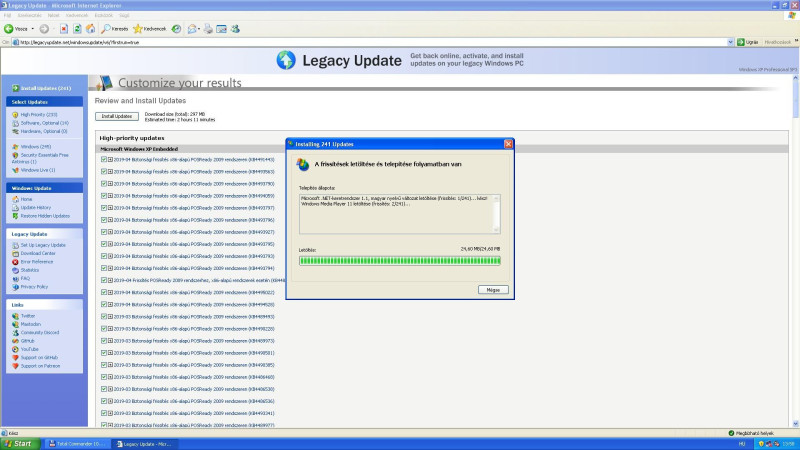Click the status box scrollbar in dialog

tap(496, 214)
